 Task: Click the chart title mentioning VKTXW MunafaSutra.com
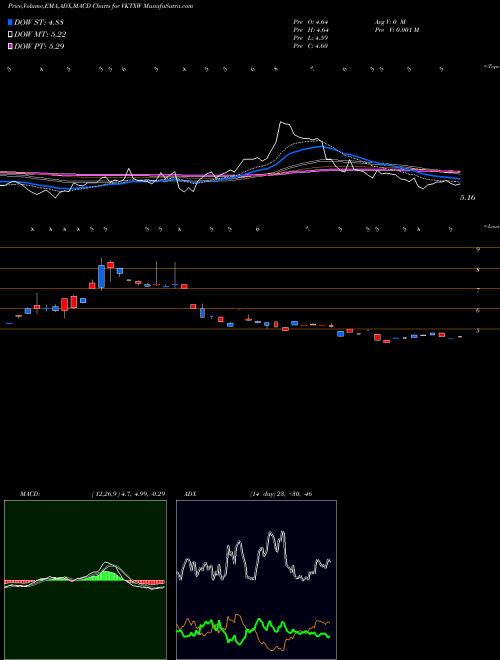click(x=101, y=6)
